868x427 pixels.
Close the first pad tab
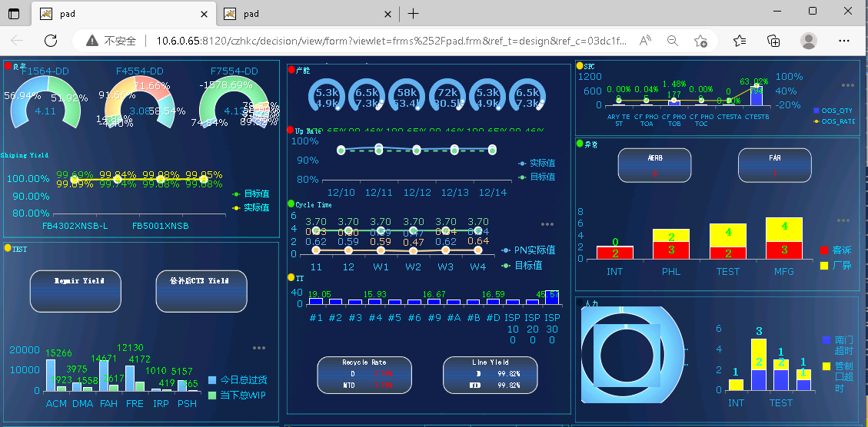click(204, 14)
